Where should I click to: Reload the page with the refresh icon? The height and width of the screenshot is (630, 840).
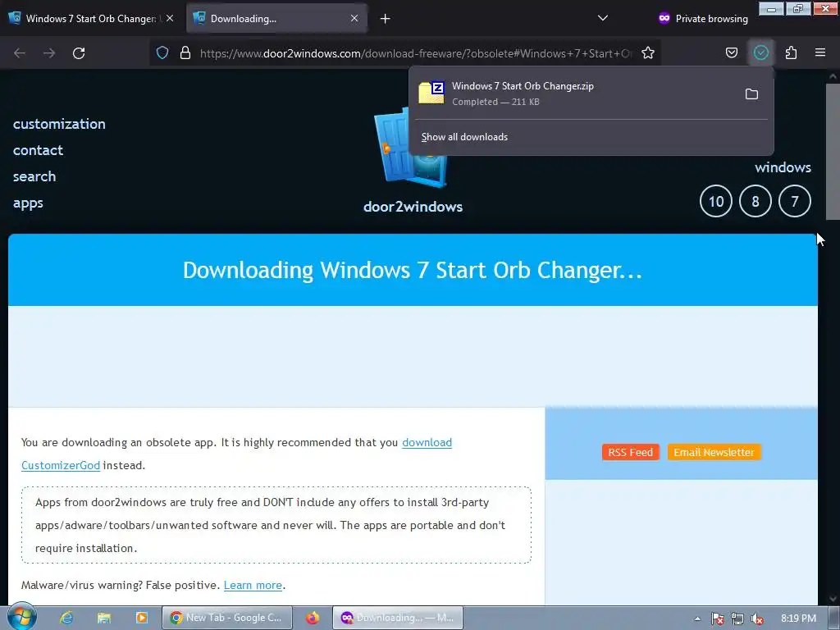[x=79, y=53]
